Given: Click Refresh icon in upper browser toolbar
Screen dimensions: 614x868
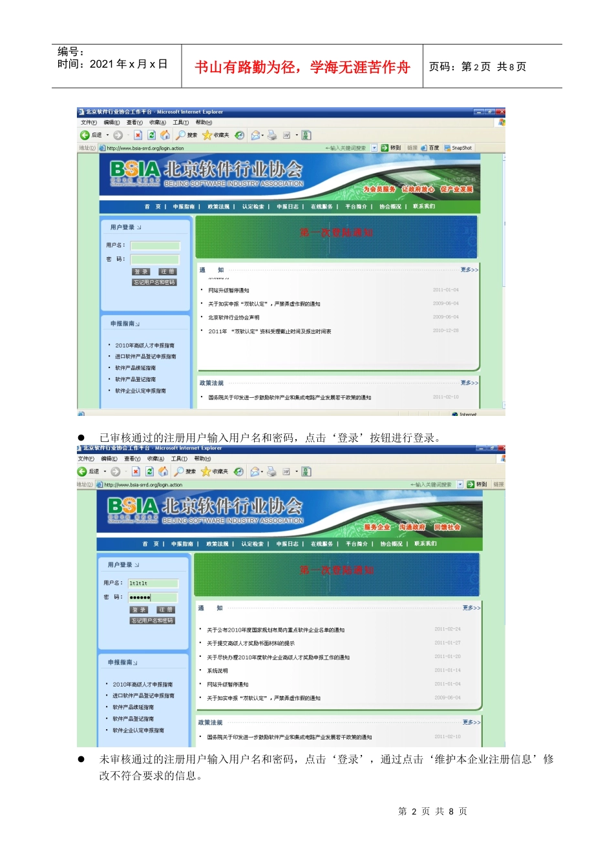Looking at the screenshot, I should pos(151,135).
